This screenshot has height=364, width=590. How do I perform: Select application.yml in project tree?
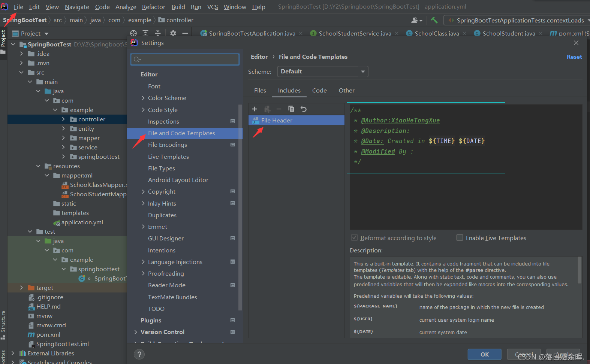click(82, 222)
